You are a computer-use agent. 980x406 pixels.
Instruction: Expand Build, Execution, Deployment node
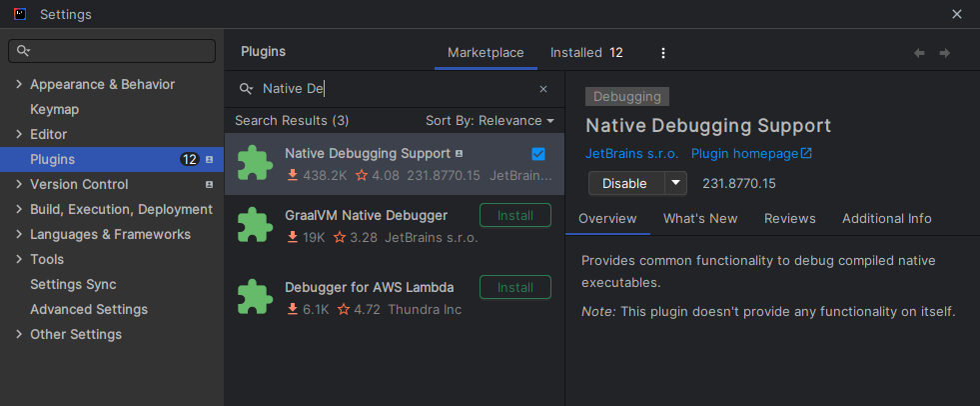tap(19, 210)
